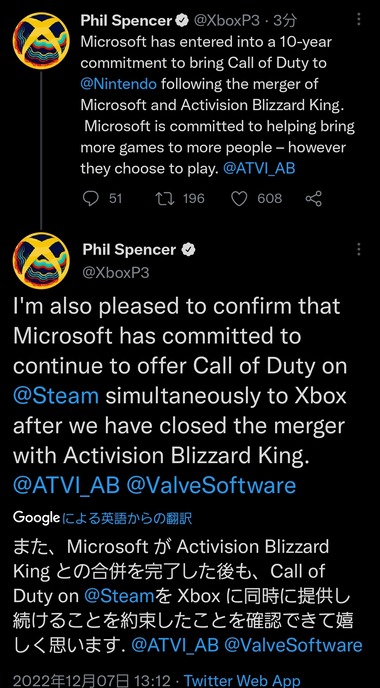Image resolution: width=380 pixels, height=688 pixels.
Task: Click the @XboxP3 handle in the first tweet
Action: [226, 20]
